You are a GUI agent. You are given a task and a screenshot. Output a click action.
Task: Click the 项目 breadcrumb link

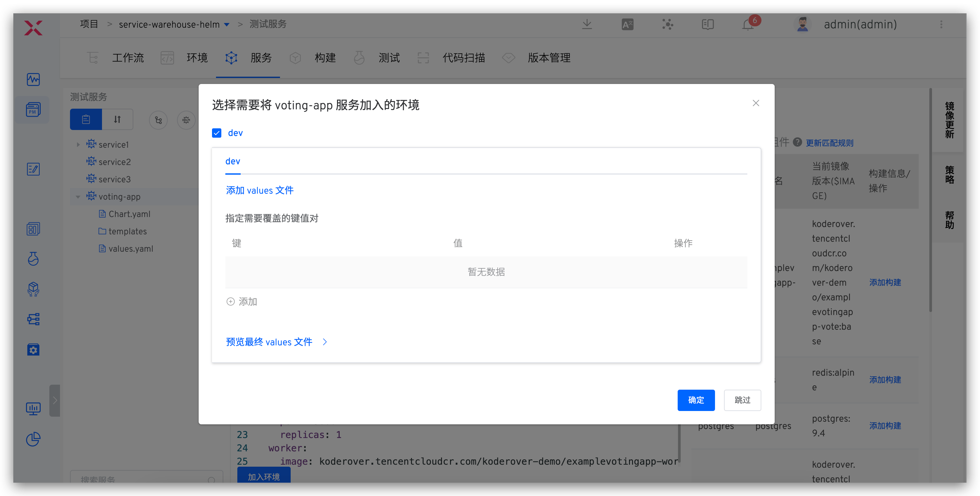tap(89, 24)
